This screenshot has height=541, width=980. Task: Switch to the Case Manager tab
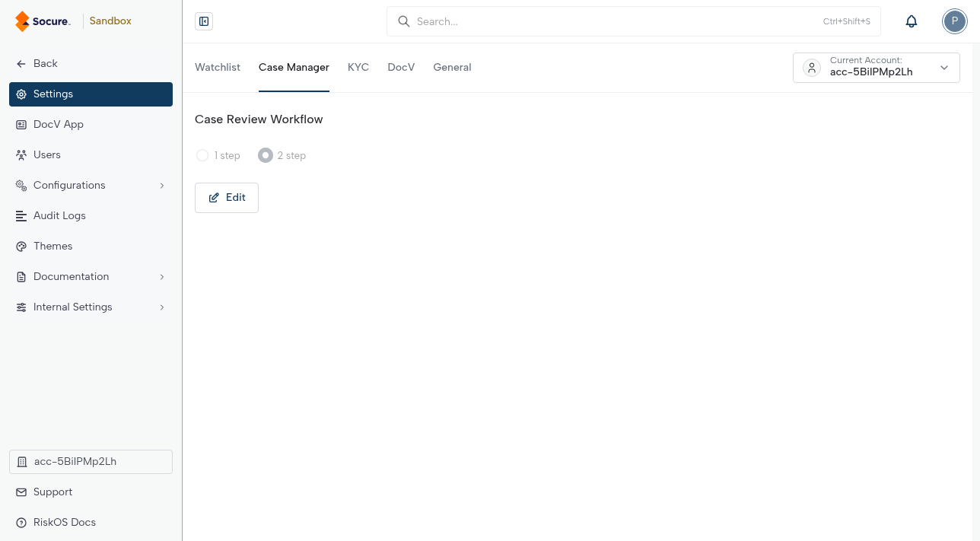click(294, 67)
